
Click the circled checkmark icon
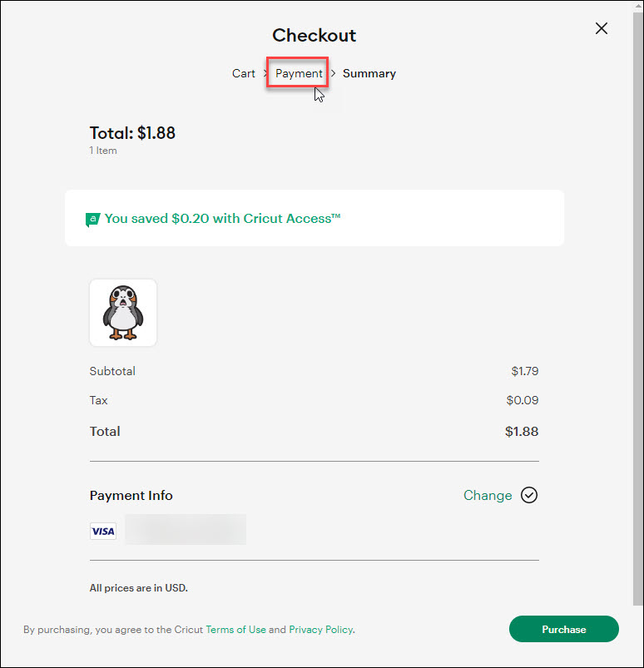529,495
